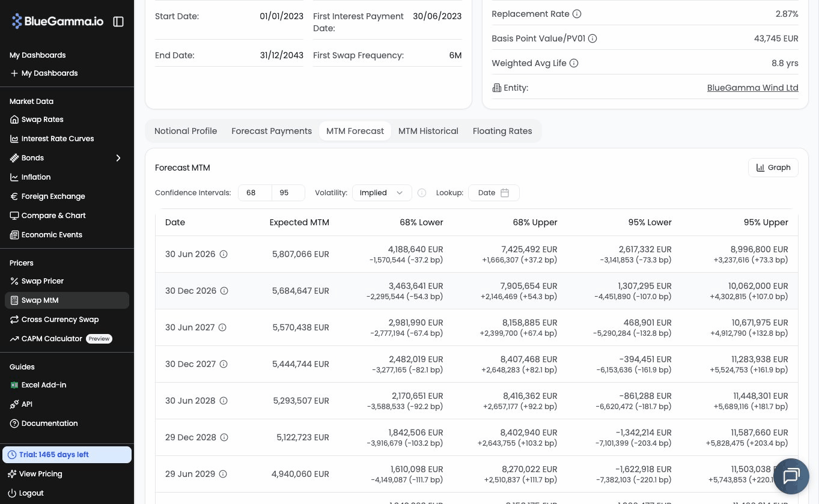The width and height of the screenshot is (819, 504).
Task: Open the Volatility Implied dropdown
Action: tap(382, 193)
